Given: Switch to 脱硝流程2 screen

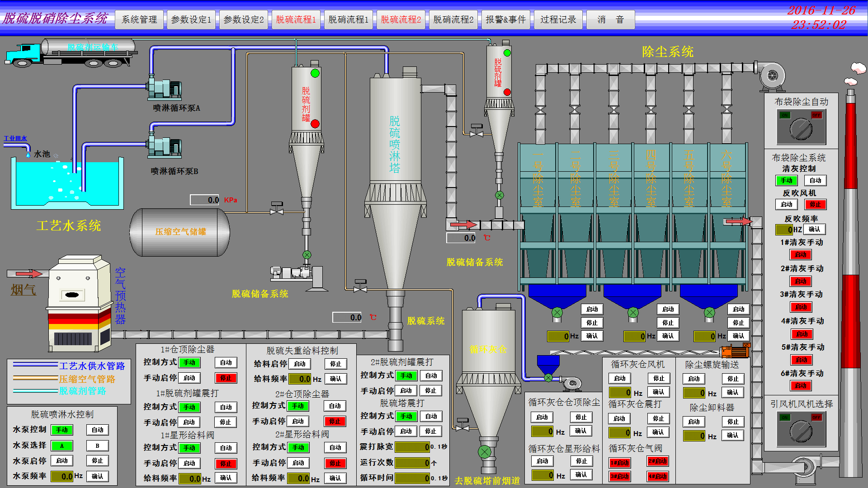Looking at the screenshot, I should pos(453,19).
